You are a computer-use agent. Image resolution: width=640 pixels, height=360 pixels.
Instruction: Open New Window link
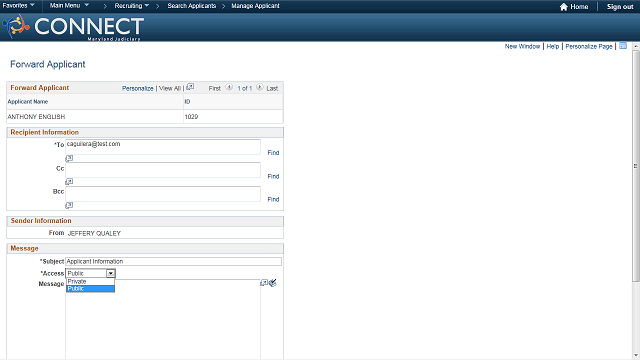click(x=522, y=47)
